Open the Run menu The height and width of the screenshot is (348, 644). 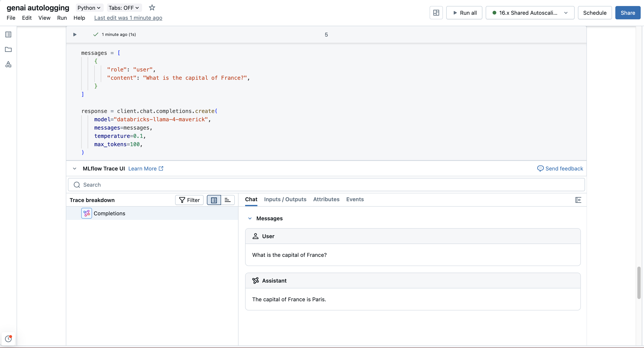tap(62, 18)
